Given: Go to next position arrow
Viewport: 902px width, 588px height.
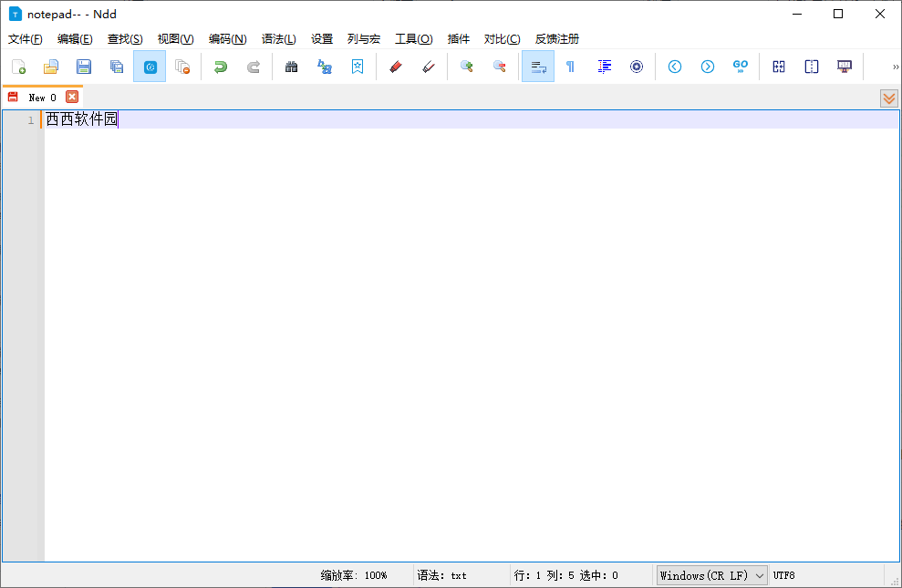Looking at the screenshot, I should pos(708,67).
